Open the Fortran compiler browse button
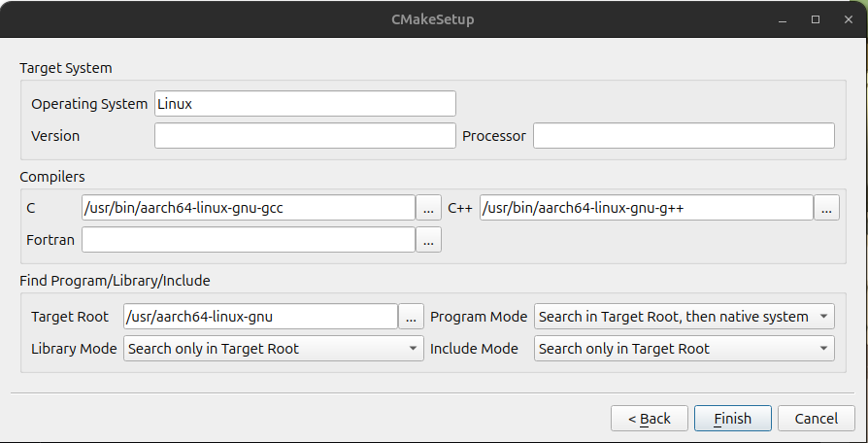The width and height of the screenshot is (868, 443). 428,240
